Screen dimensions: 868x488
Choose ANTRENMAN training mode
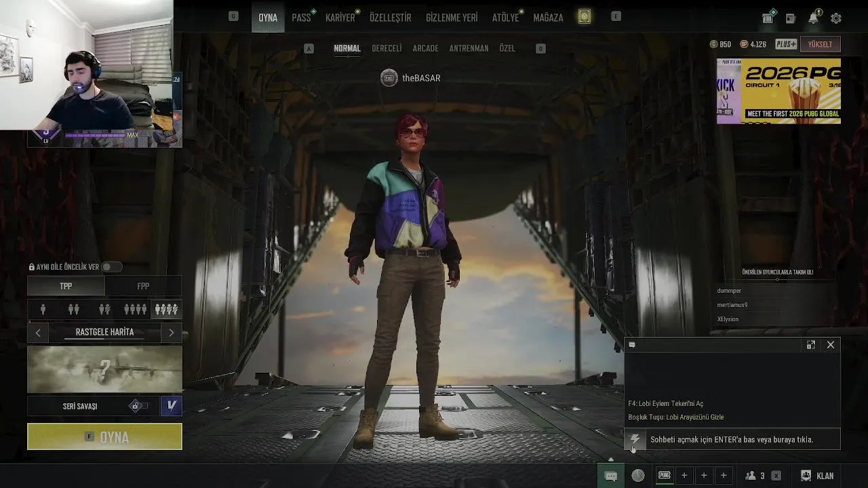click(x=469, y=49)
